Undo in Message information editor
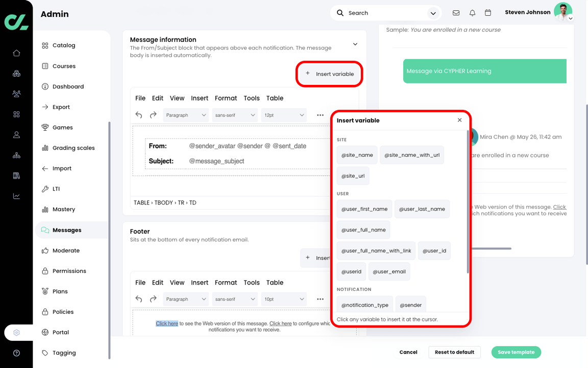The height and width of the screenshot is (368, 588). [x=139, y=115]
